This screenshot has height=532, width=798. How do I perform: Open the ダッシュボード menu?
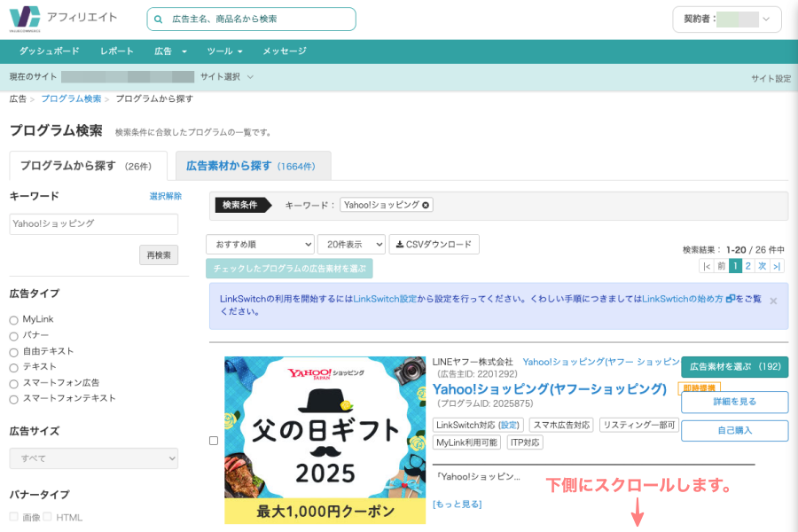50,51
